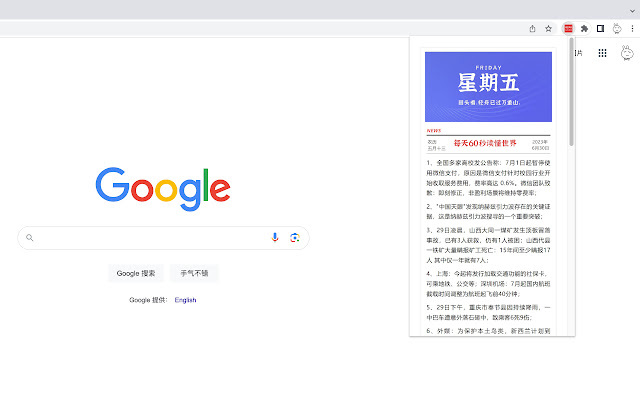Screen dimensions: 640x400
Task: Click the 手气不错 button
Action: (x=194, y=273)
